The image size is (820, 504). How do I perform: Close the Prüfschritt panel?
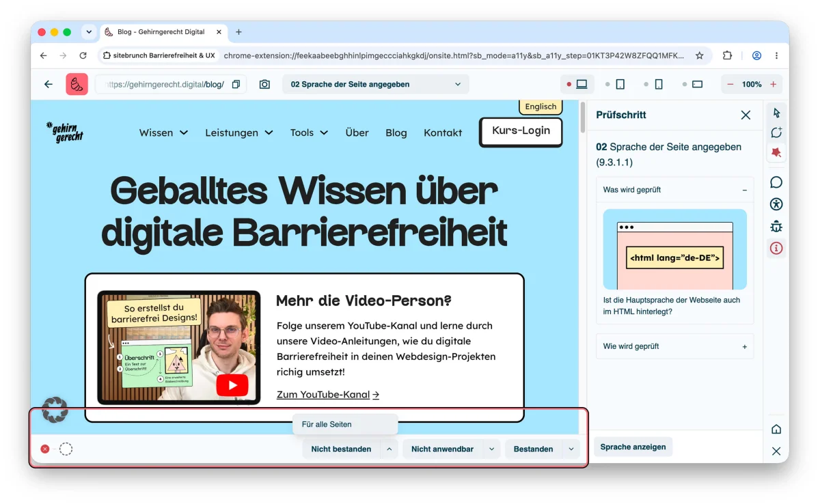click(x=746, y=115)
